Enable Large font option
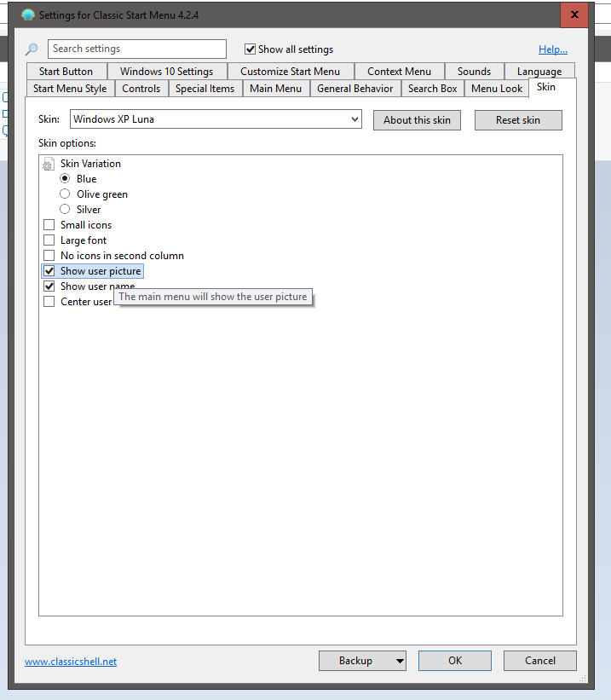Viewport: 611px width, 700px height. click(49, 240)
